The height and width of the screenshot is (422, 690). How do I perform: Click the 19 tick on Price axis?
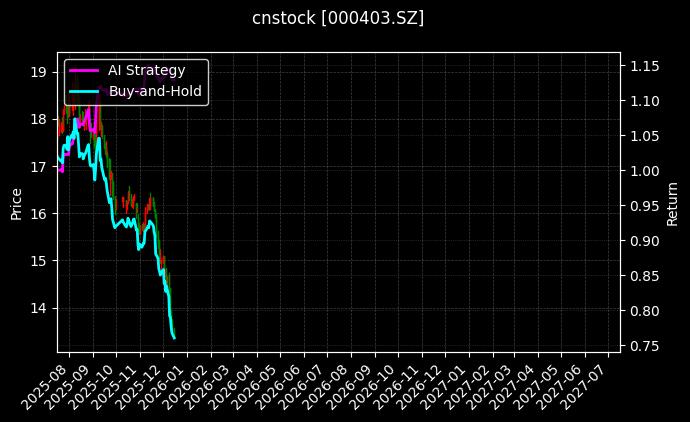(x=39, y=72)
